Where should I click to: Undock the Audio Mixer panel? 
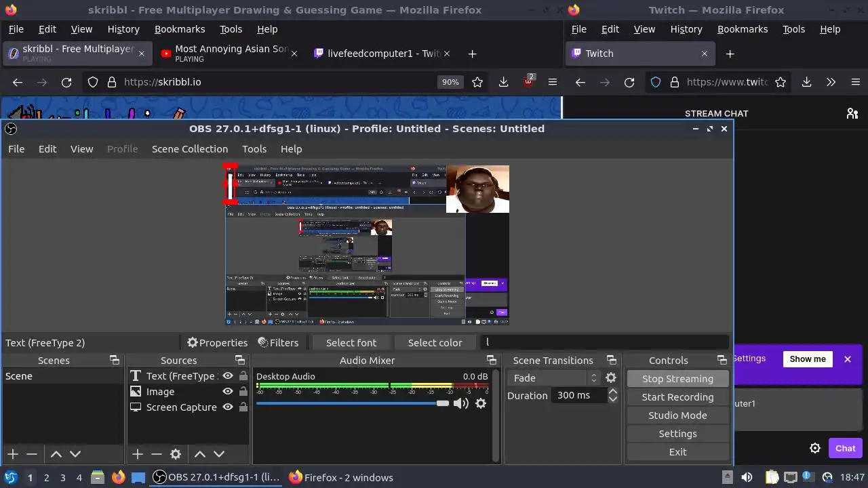tap(492, 360)
